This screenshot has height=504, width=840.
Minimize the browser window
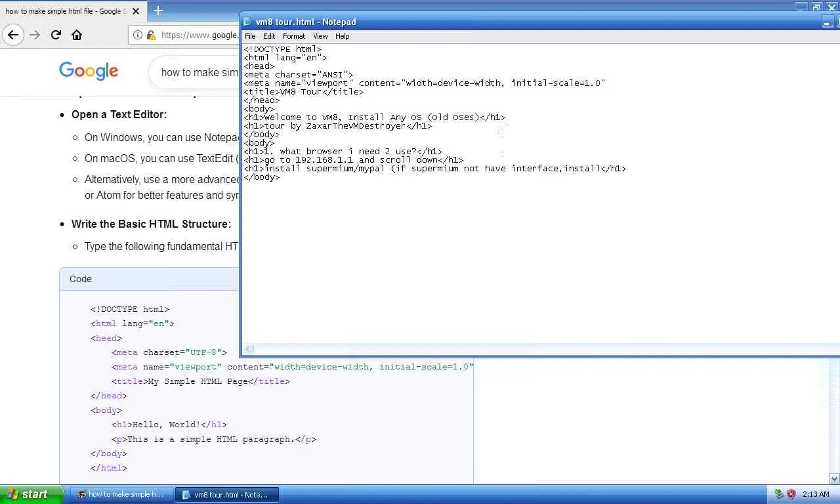coord(801,7)
